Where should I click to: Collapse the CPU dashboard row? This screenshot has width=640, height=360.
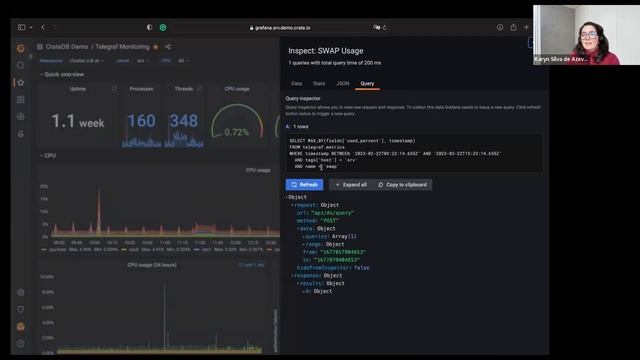click(48, 156)
